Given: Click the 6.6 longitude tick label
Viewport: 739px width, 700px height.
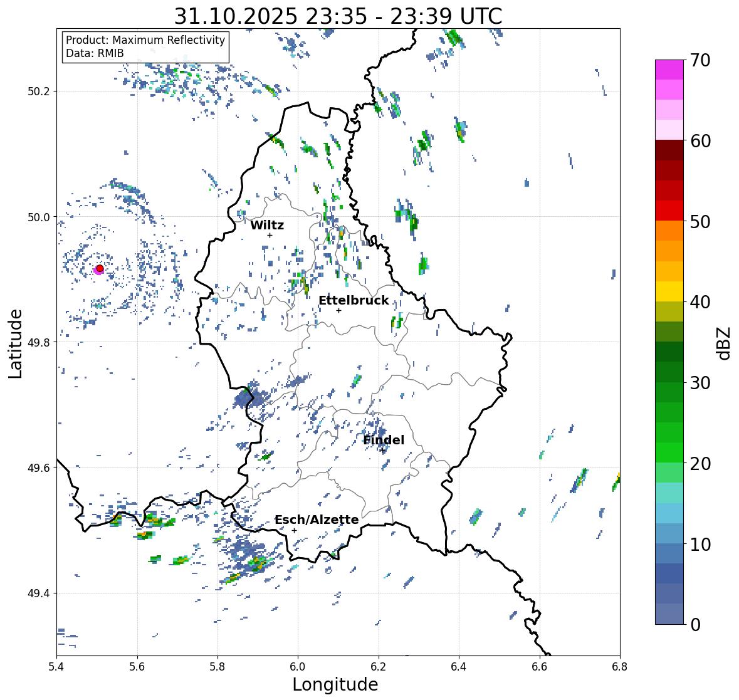Looking at the screenshot, I should coord(540,667).
